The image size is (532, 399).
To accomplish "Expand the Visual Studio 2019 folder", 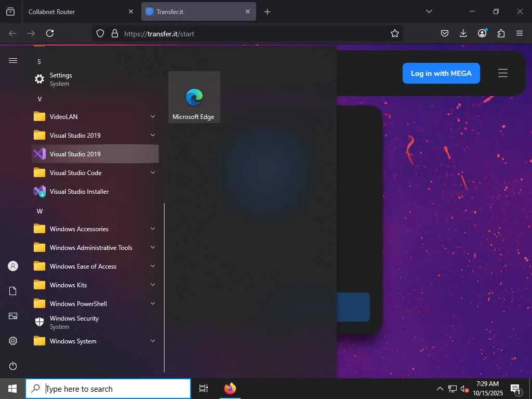I will pos(95,136).
